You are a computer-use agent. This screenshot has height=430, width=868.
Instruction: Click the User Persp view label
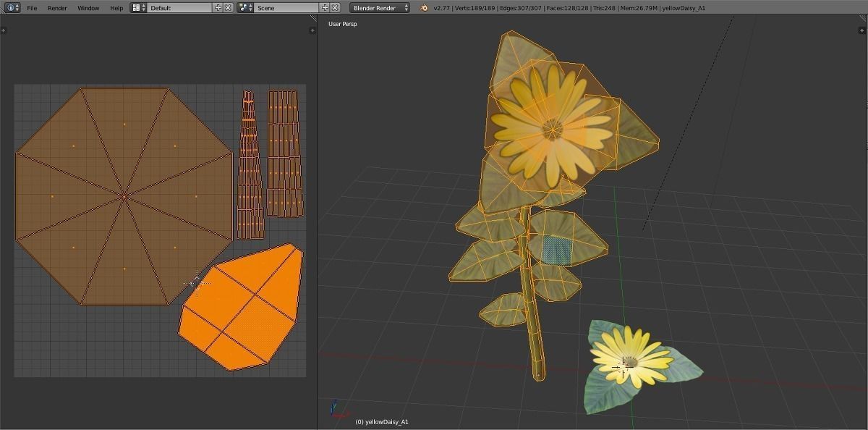(343, 24)
